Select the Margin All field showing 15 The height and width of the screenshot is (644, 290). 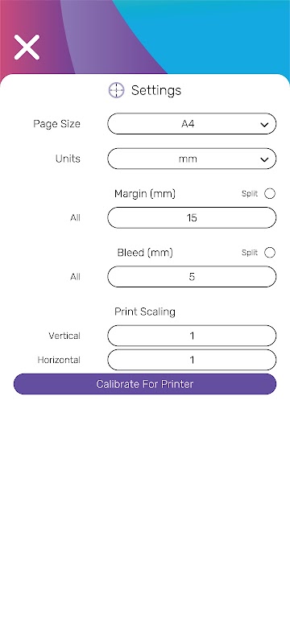tap(192, 217)
